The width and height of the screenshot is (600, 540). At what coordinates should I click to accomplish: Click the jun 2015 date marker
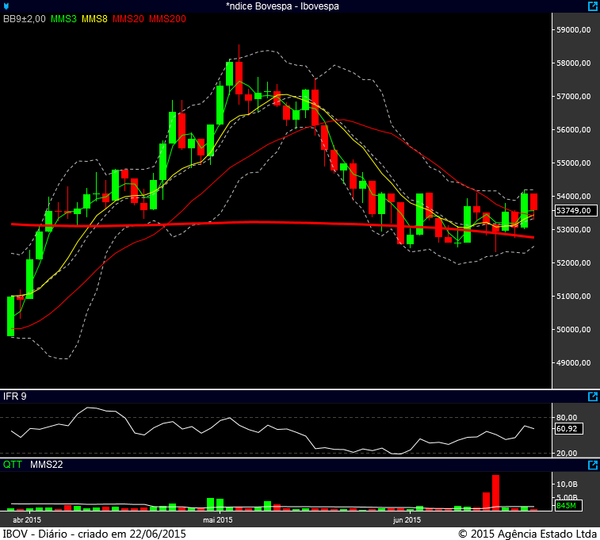(x=405, y=520)
